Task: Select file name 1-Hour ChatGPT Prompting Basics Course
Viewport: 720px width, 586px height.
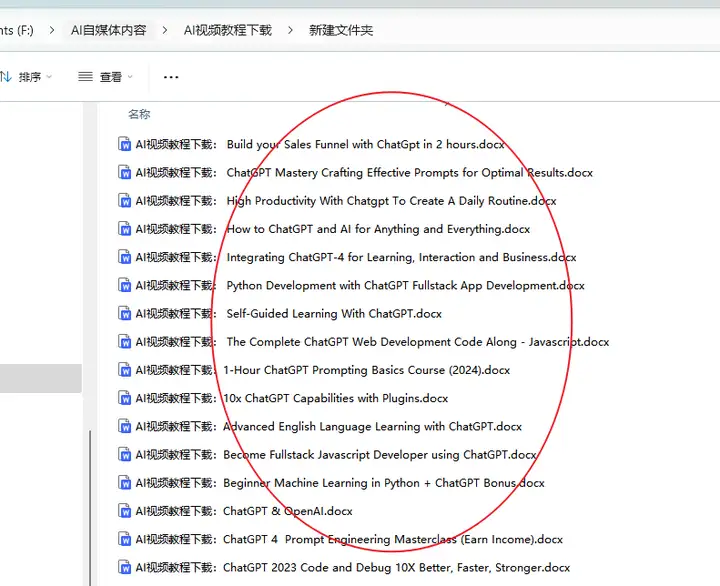Action: (x=323, y=370)
